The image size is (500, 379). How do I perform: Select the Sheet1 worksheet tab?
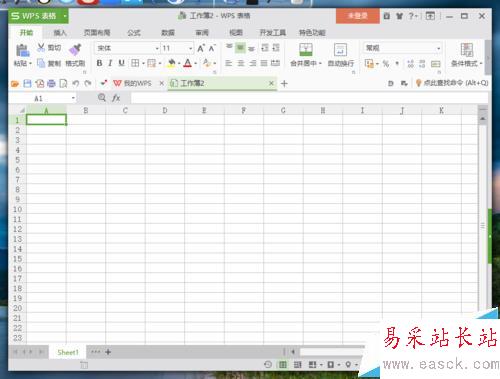(x=68, y=352)
